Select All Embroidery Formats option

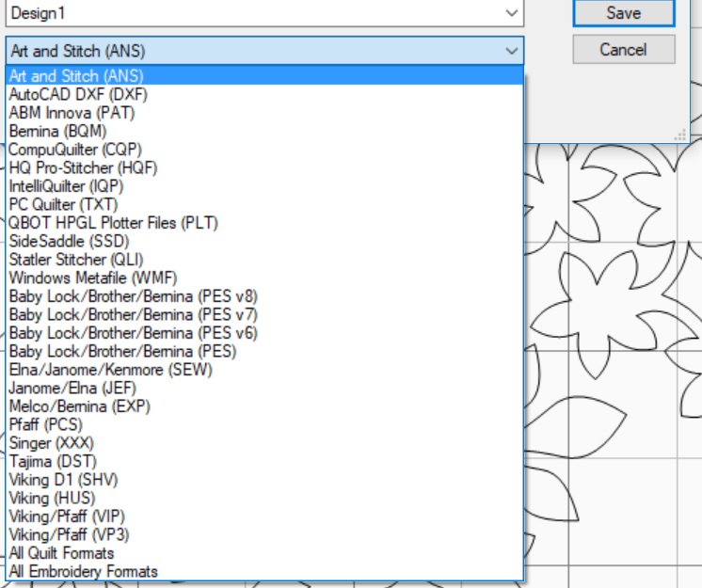pos(264,571)
